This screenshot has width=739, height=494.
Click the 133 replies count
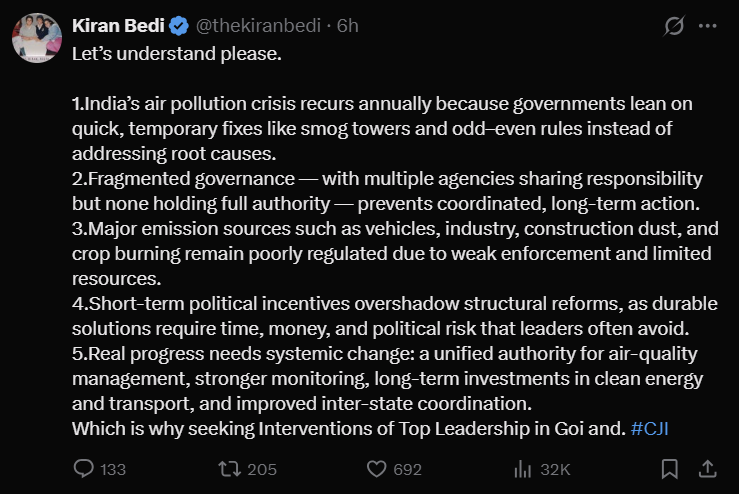[x=113, y=469]
